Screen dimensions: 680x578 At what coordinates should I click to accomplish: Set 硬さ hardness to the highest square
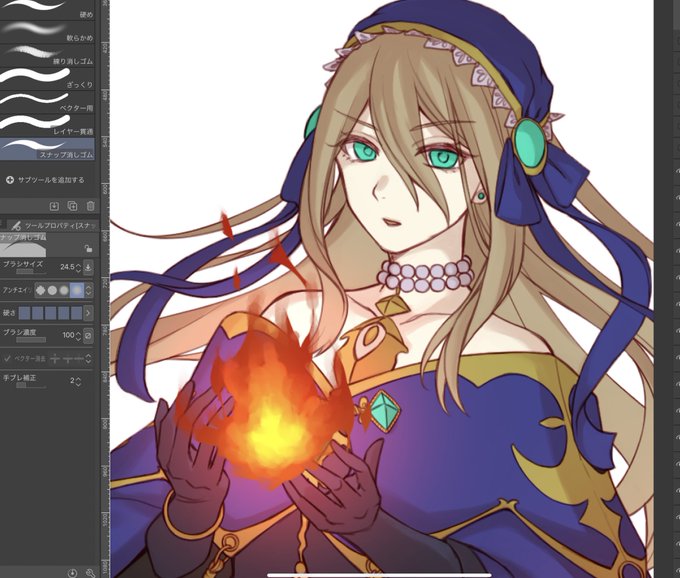click(76, 312)
